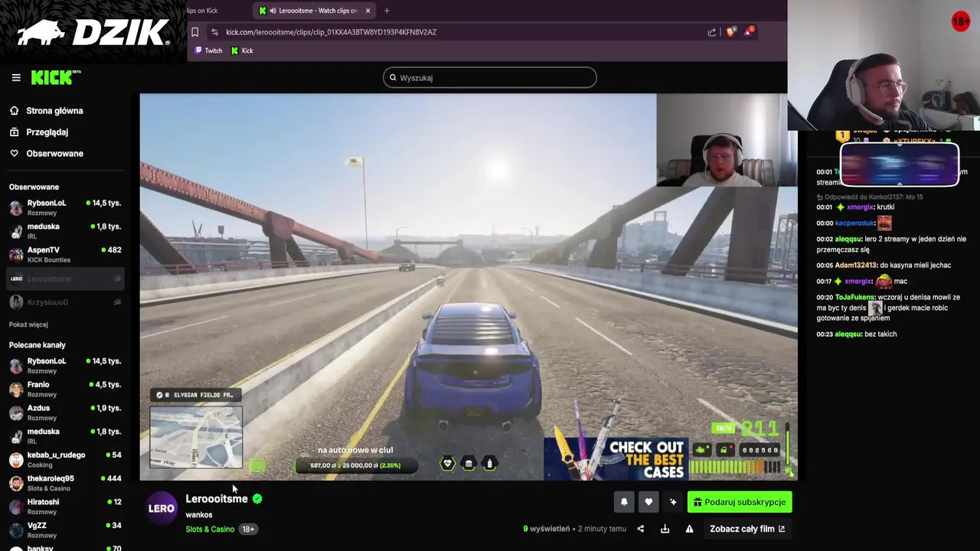
Task: Toggle the heart follow button
Action: click(x=648, y=502)
